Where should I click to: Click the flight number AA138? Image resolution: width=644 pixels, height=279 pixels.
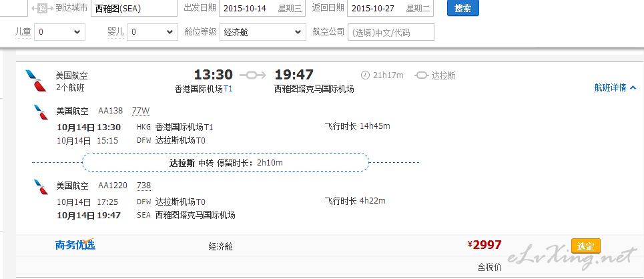coord(111,111)
